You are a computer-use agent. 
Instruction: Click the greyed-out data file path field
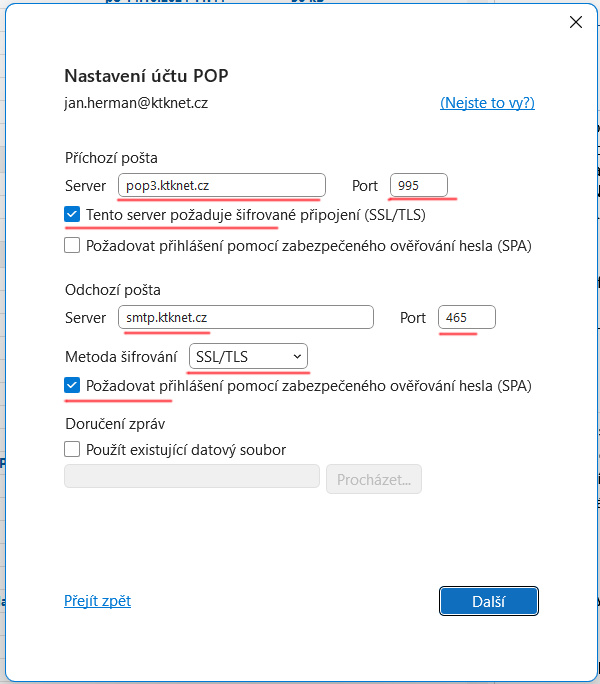[192, 479]
